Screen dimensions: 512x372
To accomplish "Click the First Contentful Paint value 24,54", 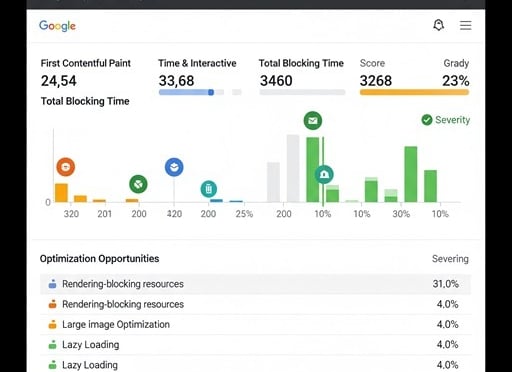I will (59, 81).
